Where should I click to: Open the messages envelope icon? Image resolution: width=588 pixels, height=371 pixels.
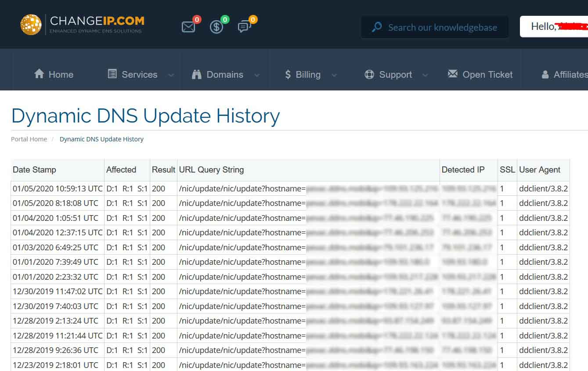coord(188,27)
